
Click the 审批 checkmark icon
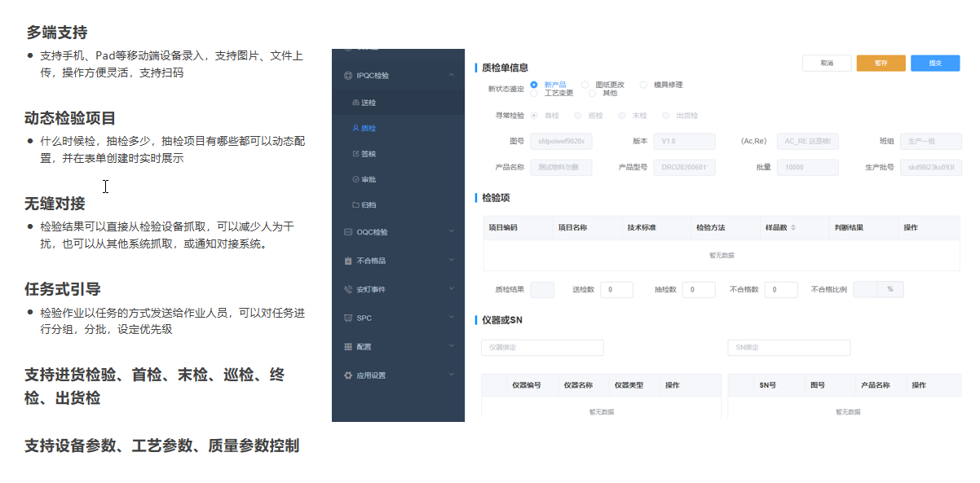355,178
